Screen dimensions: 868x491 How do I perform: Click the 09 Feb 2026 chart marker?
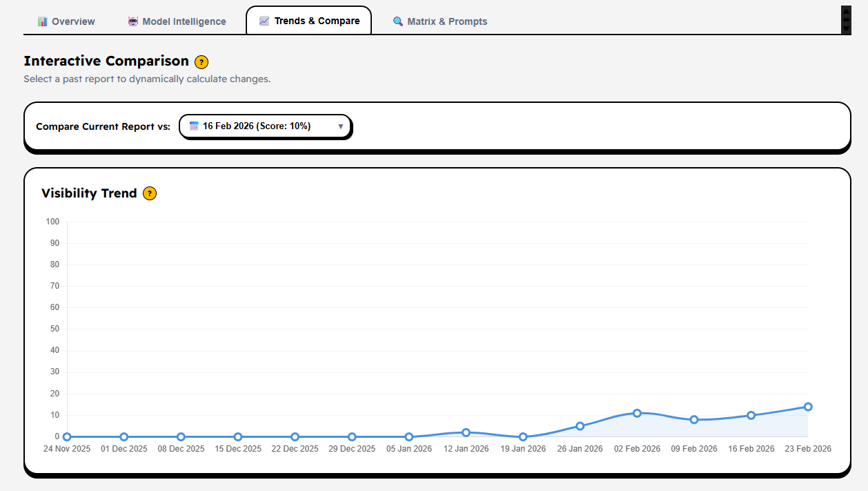click(x=694, y=420)
